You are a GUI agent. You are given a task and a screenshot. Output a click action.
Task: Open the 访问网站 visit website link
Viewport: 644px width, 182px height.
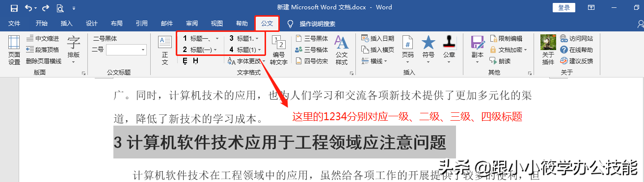[577, 38]
